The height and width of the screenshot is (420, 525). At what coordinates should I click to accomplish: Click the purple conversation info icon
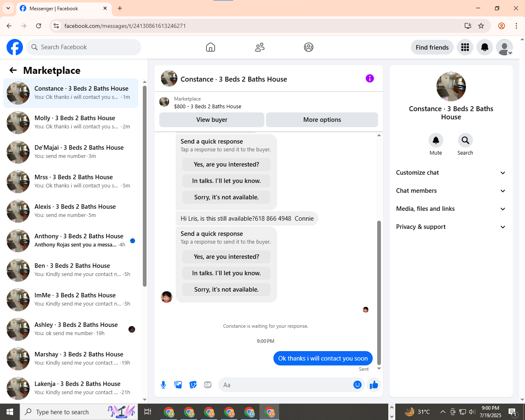[370, 78]
